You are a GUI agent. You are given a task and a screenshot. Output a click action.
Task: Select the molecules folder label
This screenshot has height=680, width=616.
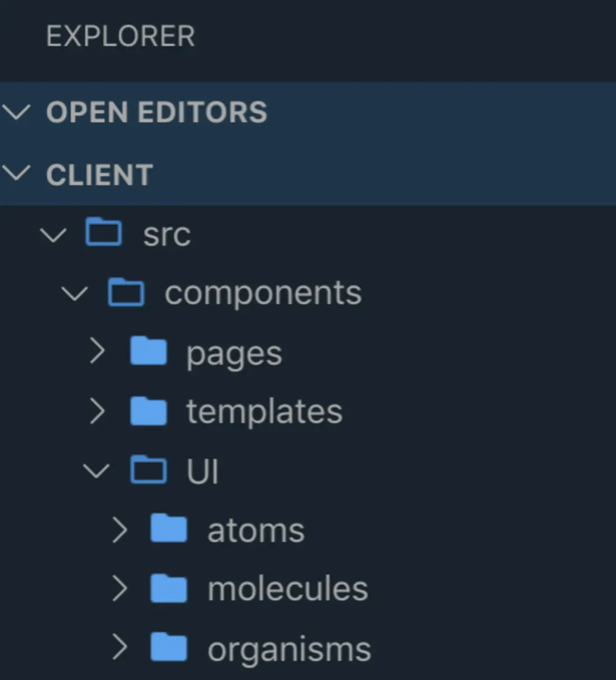click(x=288, y=589)
